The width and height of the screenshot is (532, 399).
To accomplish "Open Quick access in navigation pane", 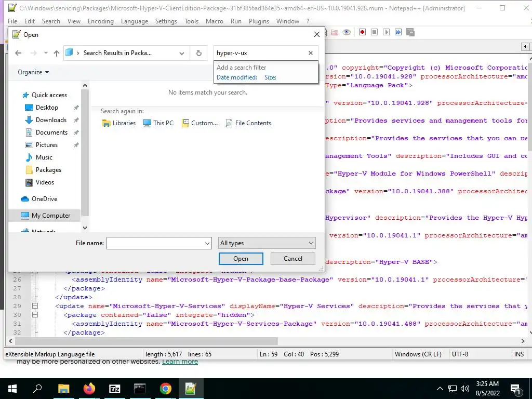I will point(45,95).
